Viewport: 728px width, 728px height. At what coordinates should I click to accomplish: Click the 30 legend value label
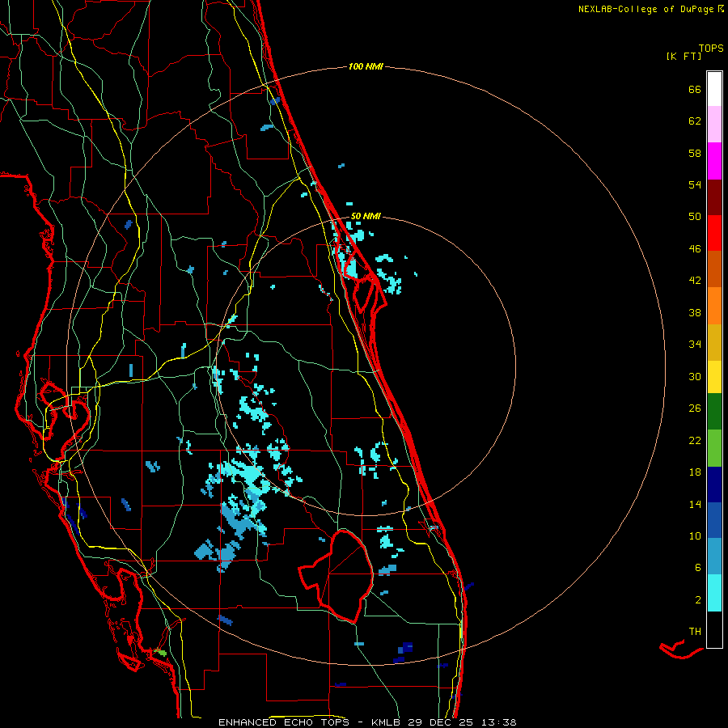tap(695, 376)
